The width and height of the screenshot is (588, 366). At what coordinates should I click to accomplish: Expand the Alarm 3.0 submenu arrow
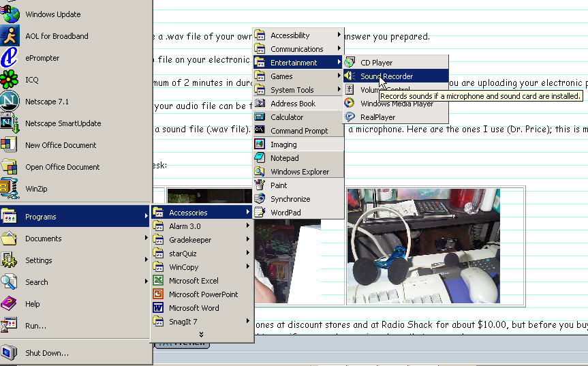coord(247,226)
